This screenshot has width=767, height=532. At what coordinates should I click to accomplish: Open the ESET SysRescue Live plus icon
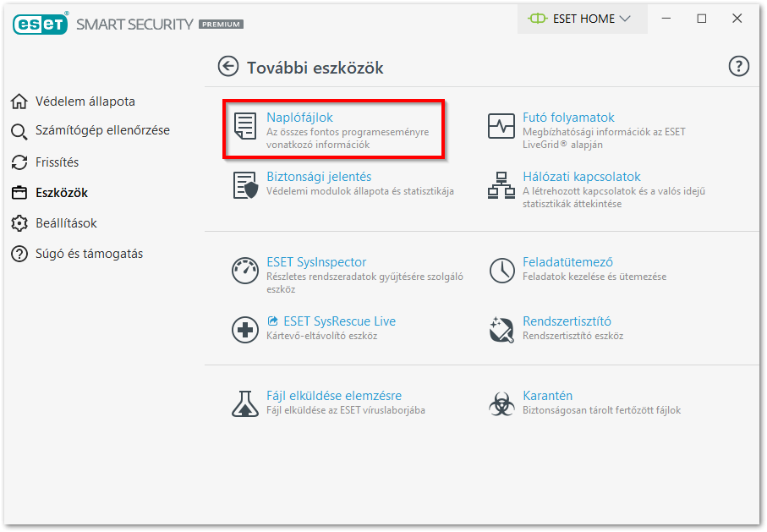245,330
